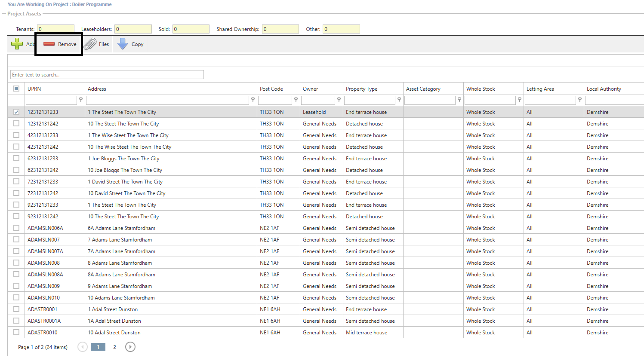
Task: Go to next page using right arrow
Action: [130, 347]
